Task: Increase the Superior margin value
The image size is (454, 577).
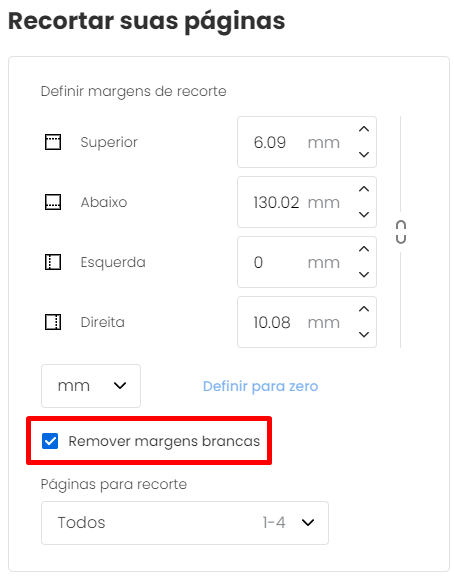Action: pos(364,129)
